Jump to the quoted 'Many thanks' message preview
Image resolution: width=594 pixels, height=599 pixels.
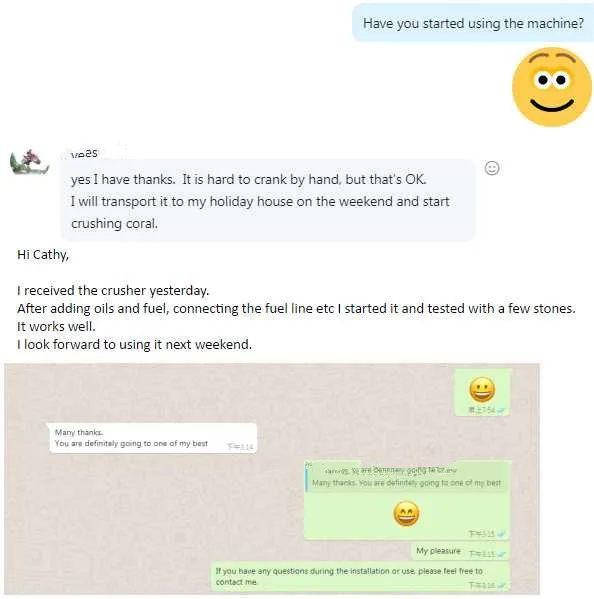pos(406,477)
